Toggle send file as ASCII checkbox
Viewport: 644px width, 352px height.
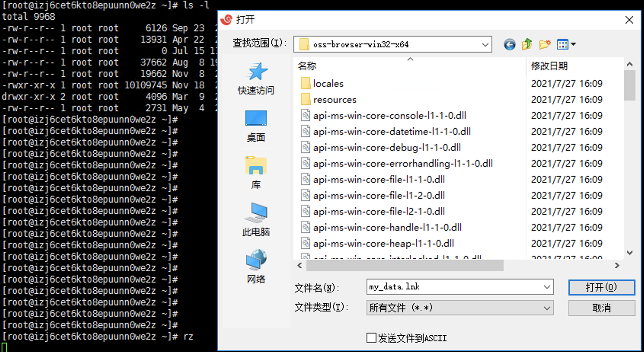[371, 338]
